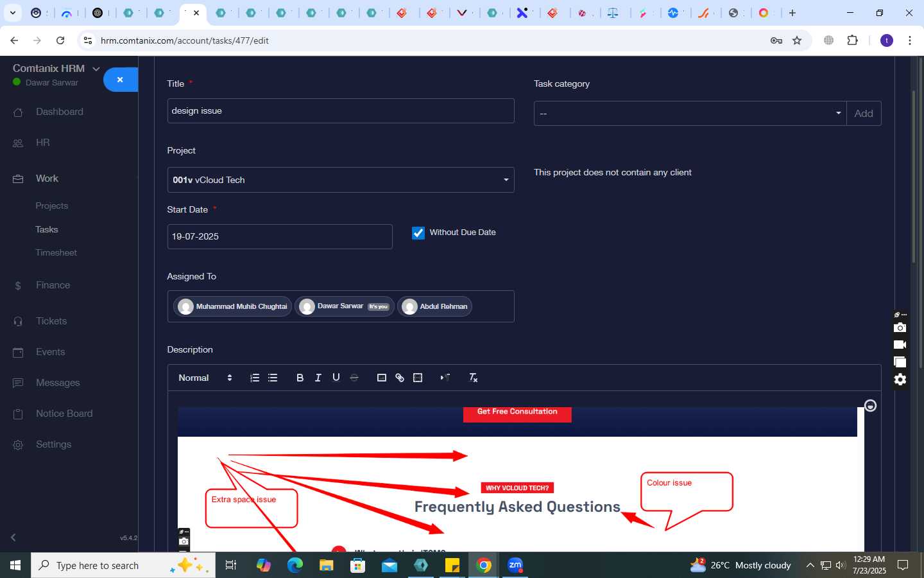Open a new browser tab
Image resolution: width=924 pixels, height=578 pixels.
pyautogui.click(x=792, y=13)
